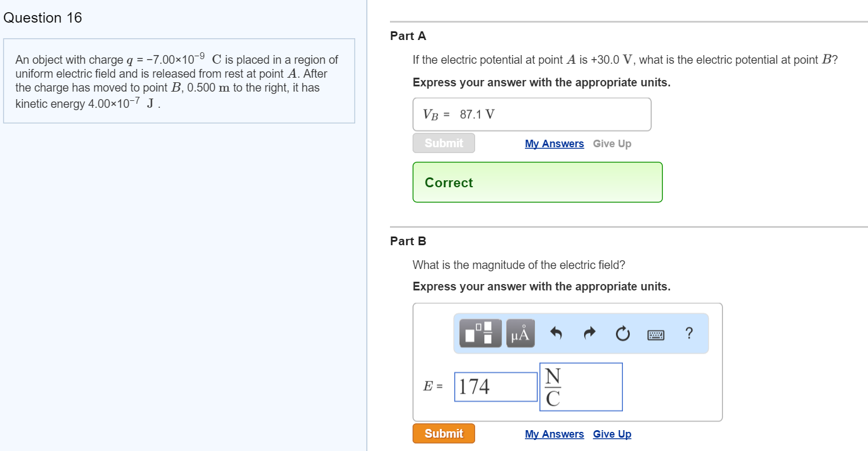868x451 pixels.
Task: Open equation editor help
Action: [x=689, y=333]
